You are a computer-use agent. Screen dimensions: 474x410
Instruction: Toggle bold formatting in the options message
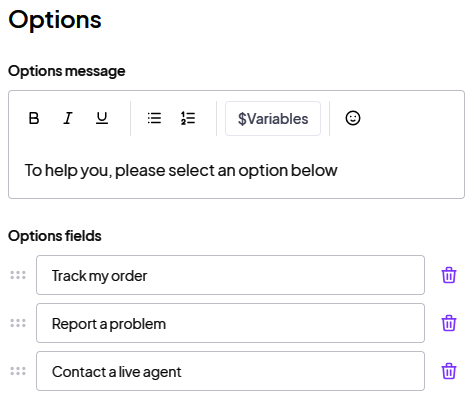(34, 118)
